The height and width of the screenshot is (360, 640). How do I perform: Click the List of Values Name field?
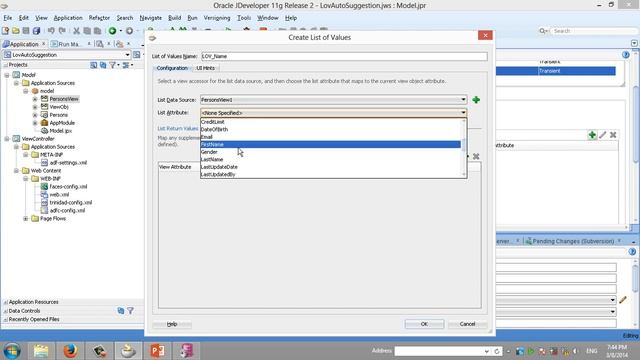pyautogui.click(x=344, y=56)
